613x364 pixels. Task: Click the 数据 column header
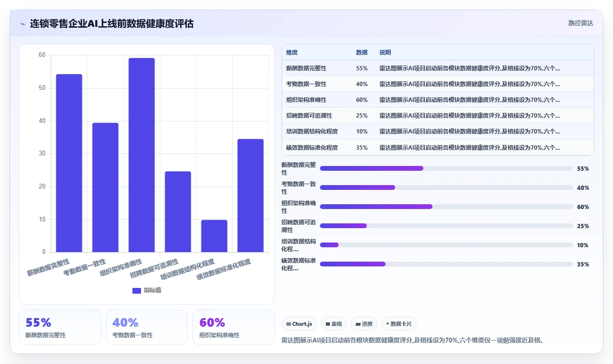(362, 53)
